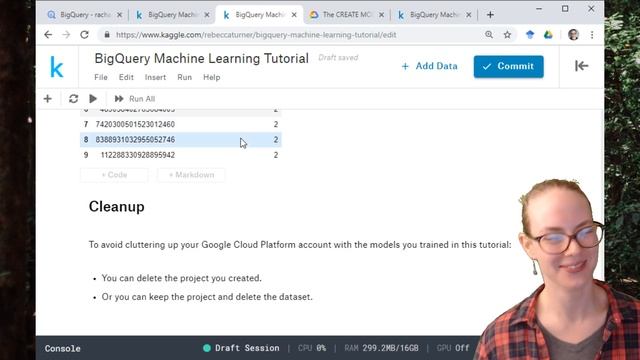Open the Insert menu

click(155, 77)
